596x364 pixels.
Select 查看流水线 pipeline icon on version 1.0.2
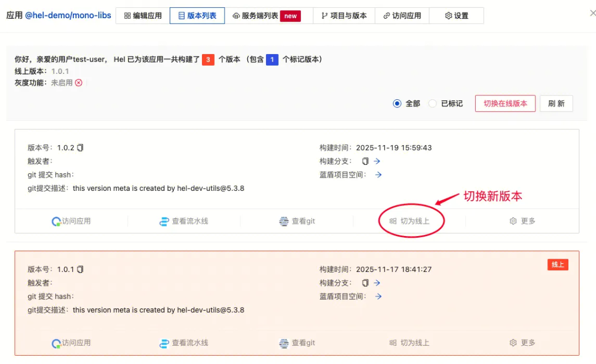pos(164,221)
